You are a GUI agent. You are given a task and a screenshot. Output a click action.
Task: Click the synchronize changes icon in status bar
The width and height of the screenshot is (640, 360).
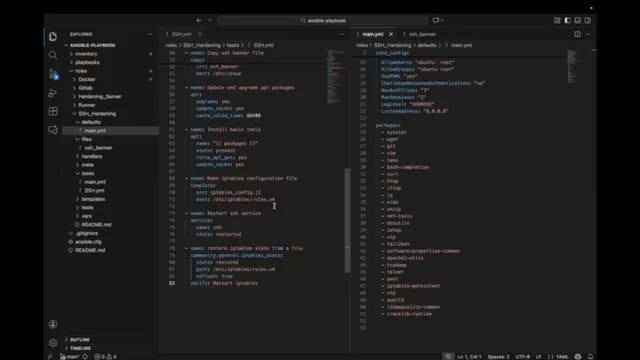click(x=85, y=356)
